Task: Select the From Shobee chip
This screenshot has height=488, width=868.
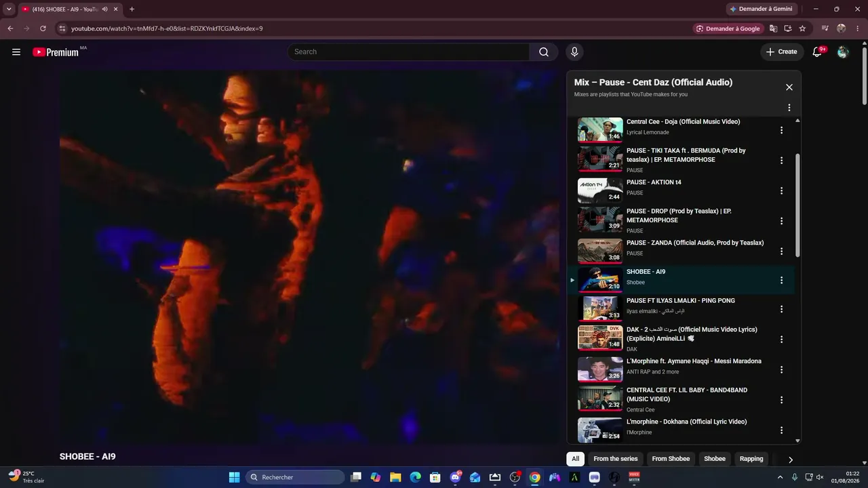Action: click(671, 459)
